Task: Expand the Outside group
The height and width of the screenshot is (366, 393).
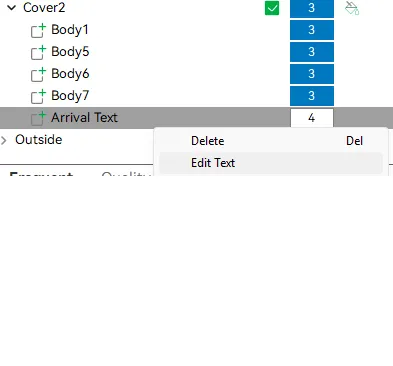Action: tap(4, 140)
